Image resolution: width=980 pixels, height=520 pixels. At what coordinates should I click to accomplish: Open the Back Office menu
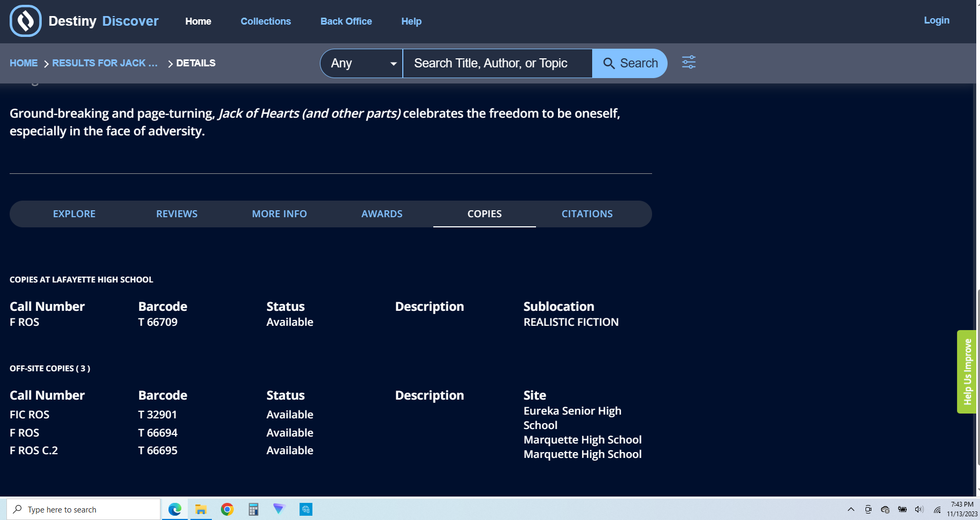(x=346, y=21)
